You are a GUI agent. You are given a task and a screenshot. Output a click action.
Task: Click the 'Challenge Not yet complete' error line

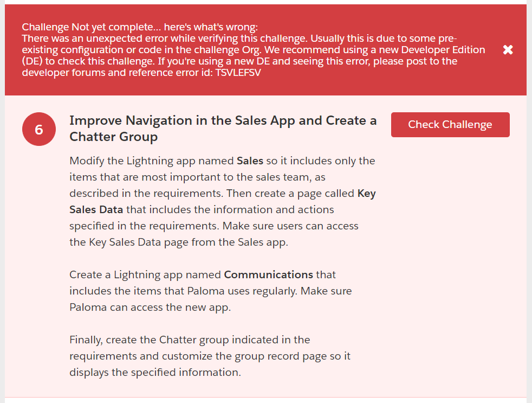(x=140, y=27)
